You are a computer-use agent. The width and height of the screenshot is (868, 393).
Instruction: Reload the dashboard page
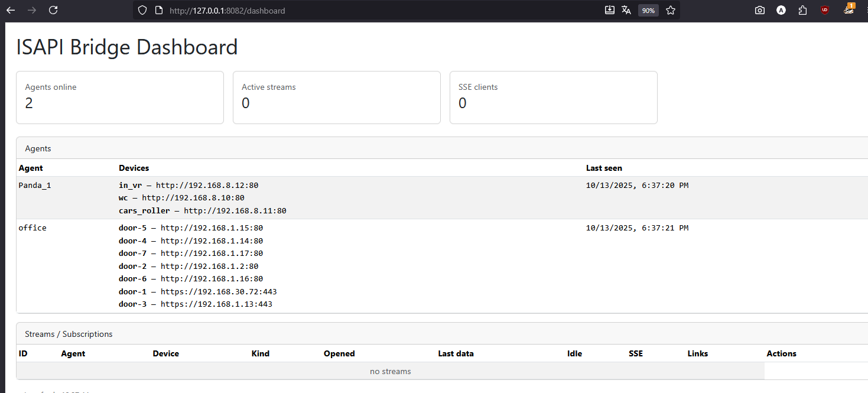[x=53, y=10]
